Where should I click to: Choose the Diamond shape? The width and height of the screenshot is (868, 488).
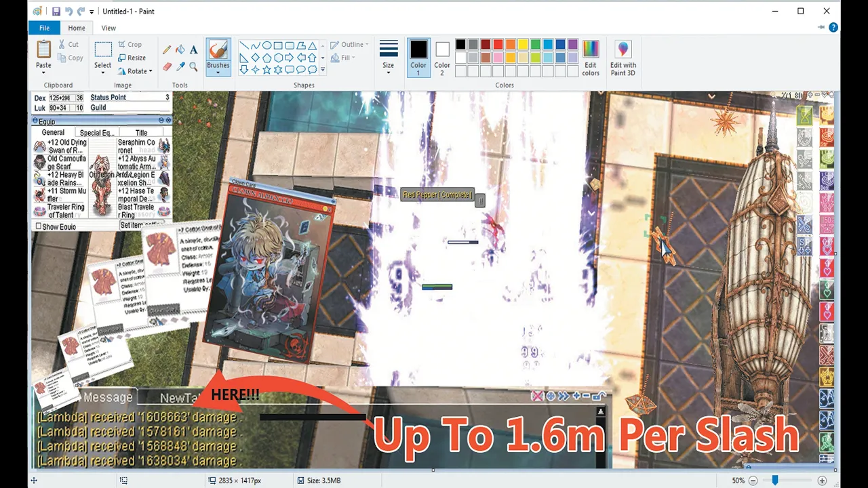[255, 58]
